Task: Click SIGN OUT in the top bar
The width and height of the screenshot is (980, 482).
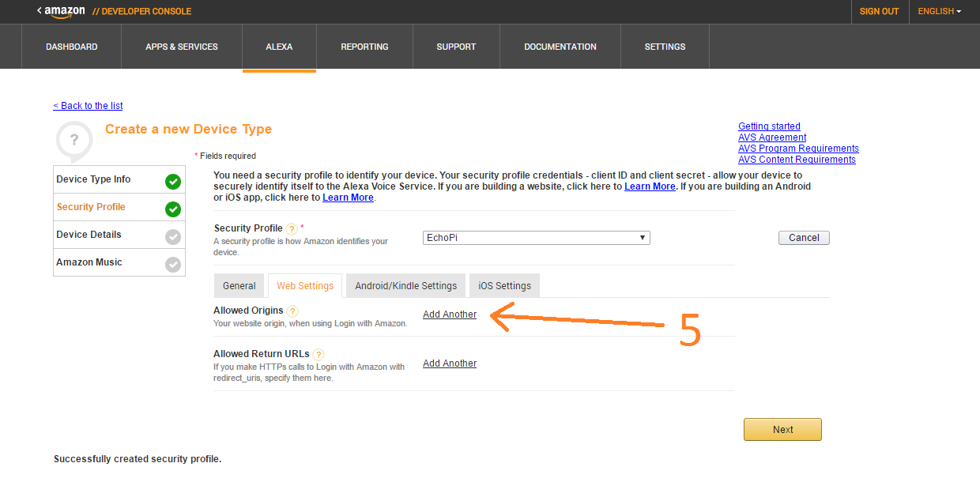Action: [879, 11]
